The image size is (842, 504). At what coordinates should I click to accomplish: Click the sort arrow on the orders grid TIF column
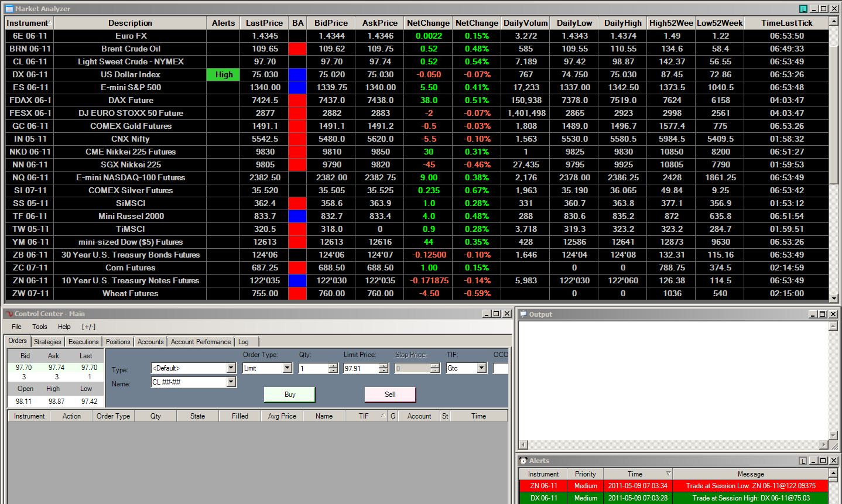pos(383,416)
